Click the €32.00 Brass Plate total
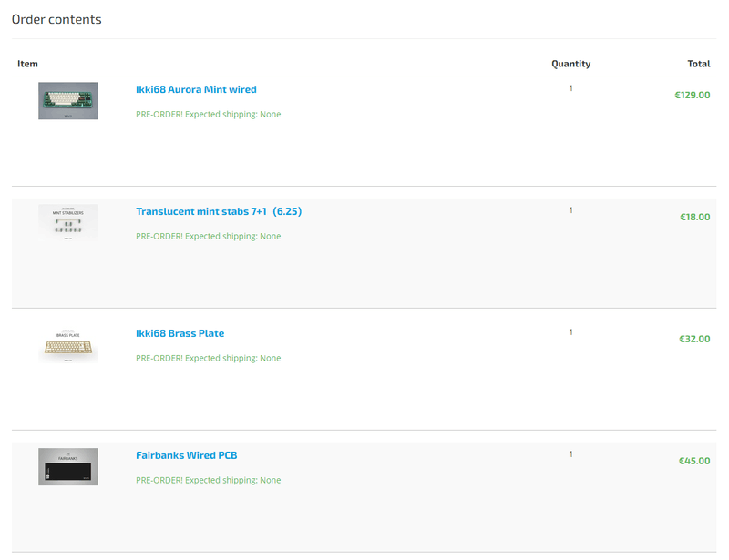729x560 pixels. [694, 339]
